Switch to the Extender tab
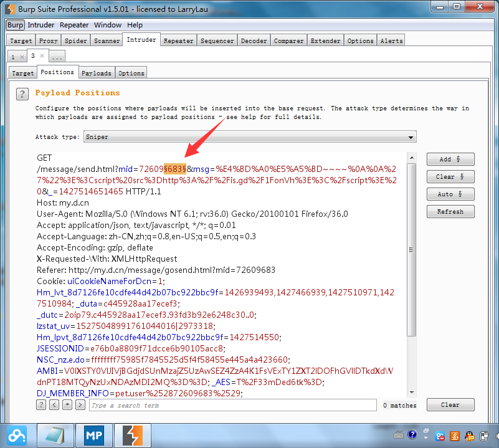This screenshot has width=499, height=448. tap(326, 41)
